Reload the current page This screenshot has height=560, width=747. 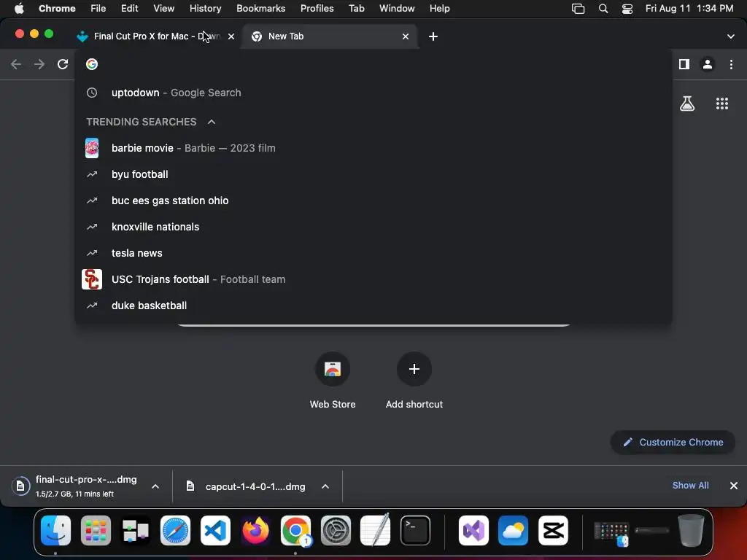63,64
